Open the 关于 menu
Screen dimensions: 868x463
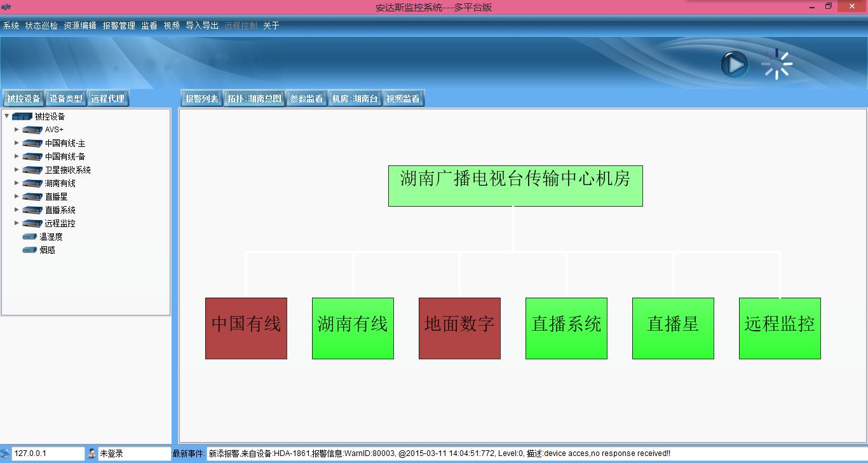tap(271, 25)
